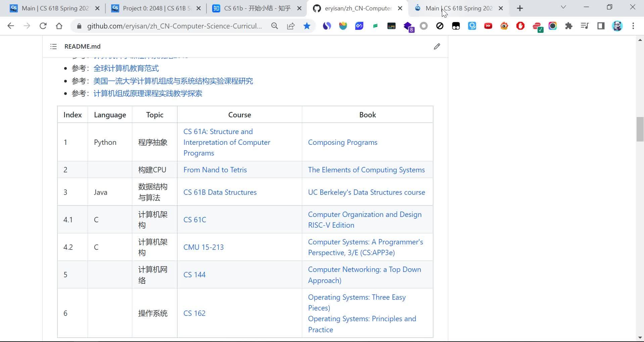Screen dimensions: 644x342
Task: Reload the current page
Action: (x=43, y=26)
